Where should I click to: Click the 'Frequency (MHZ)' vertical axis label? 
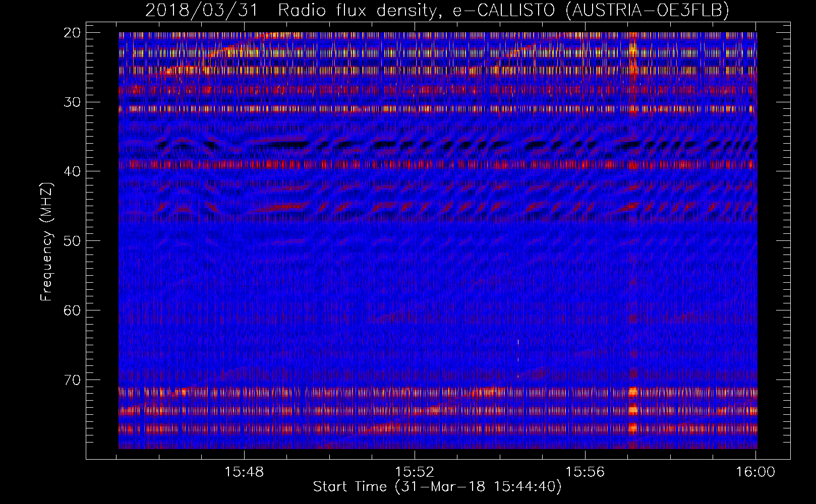[x=46, y=242]
